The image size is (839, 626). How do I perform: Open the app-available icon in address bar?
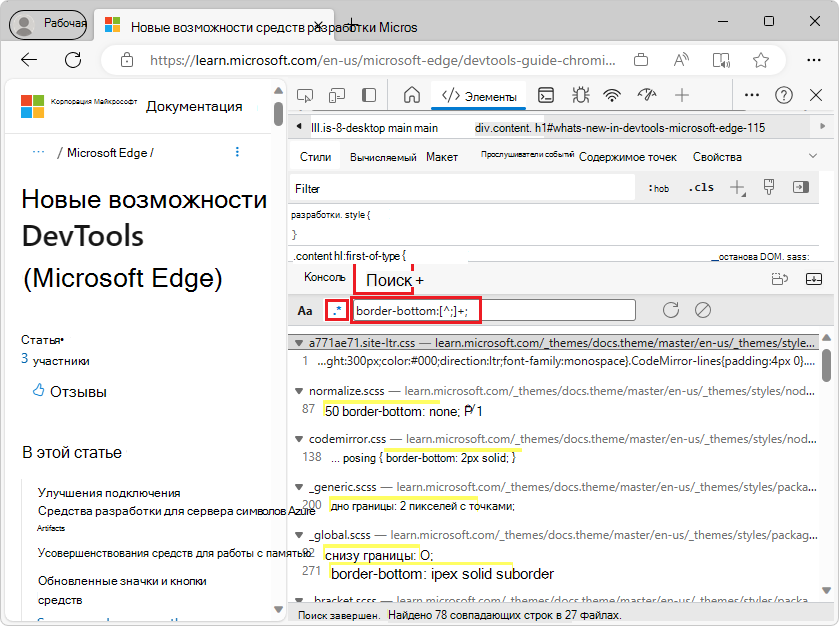[x=640, y=60]
